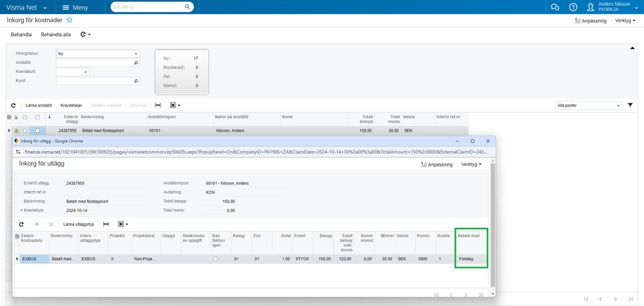Viewport: 644px width, 306px height.
Task: Click the main grid column configuration icon
Action: [x=10, y=117]
